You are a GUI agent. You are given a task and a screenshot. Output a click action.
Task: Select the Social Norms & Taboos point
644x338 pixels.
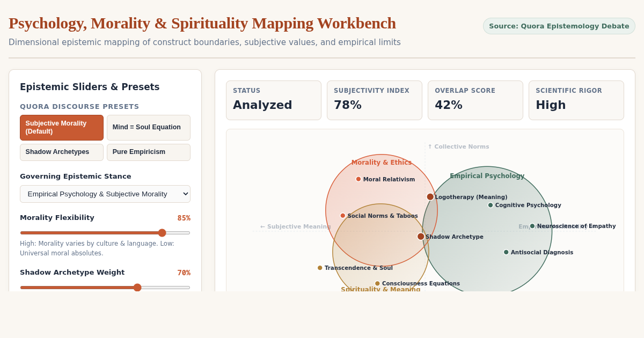pyautogui.click(x=343, y=216)
